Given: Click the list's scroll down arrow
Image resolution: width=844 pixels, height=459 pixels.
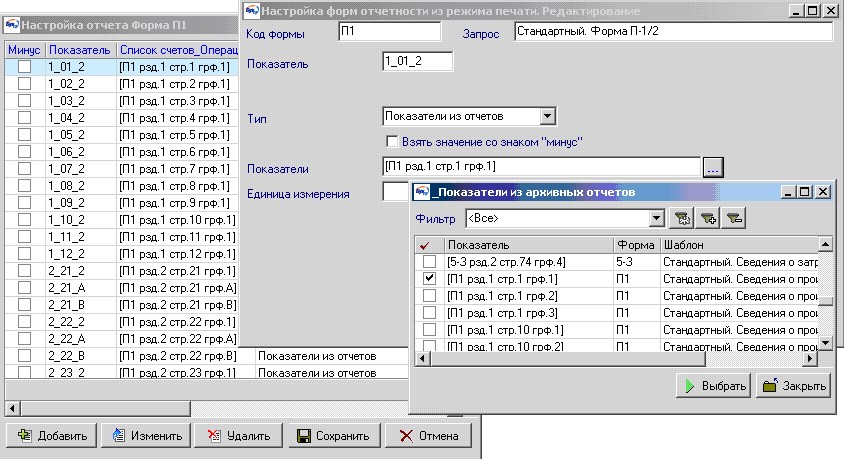Looking at the screenshot, I should point(825,342).
